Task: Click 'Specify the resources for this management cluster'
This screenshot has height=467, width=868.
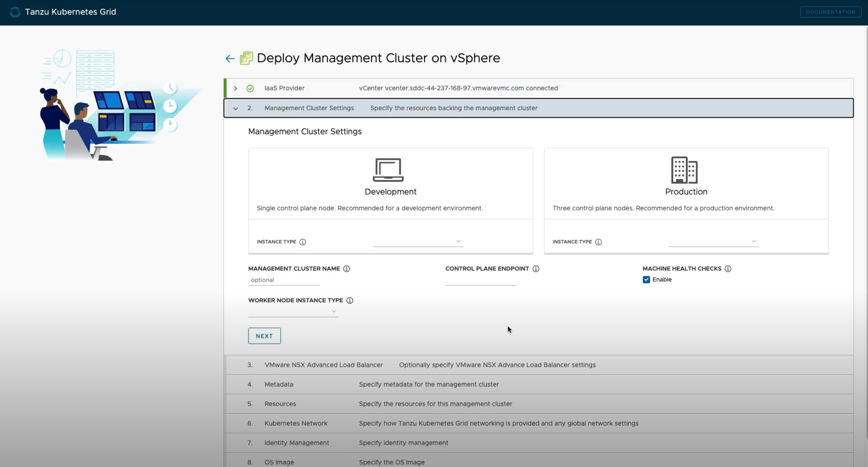Action: (435, 404)
